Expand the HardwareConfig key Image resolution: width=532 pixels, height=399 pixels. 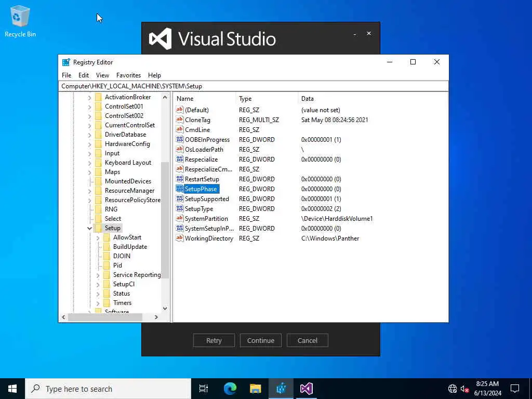point(89,144)
